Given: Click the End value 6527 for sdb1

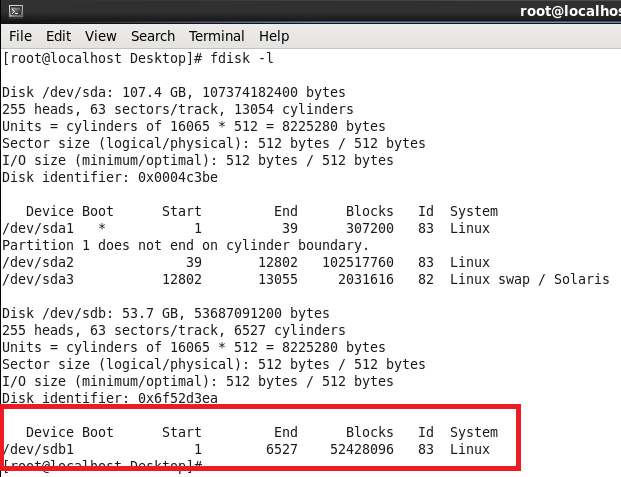Looking at the screenshot, I should (282, 449).
